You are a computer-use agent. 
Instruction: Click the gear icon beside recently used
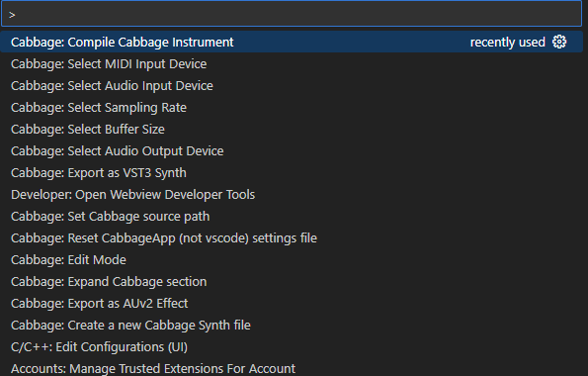[559, 42]
